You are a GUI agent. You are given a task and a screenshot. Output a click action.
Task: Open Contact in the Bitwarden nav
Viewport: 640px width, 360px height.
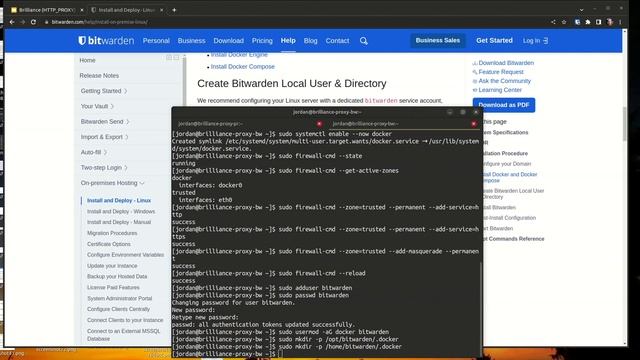tap(337, 41)
